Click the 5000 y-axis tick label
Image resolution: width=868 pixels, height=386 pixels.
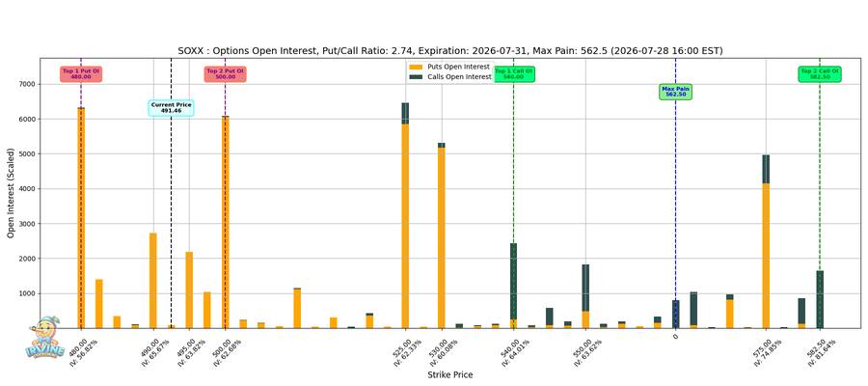click(27, 154)
